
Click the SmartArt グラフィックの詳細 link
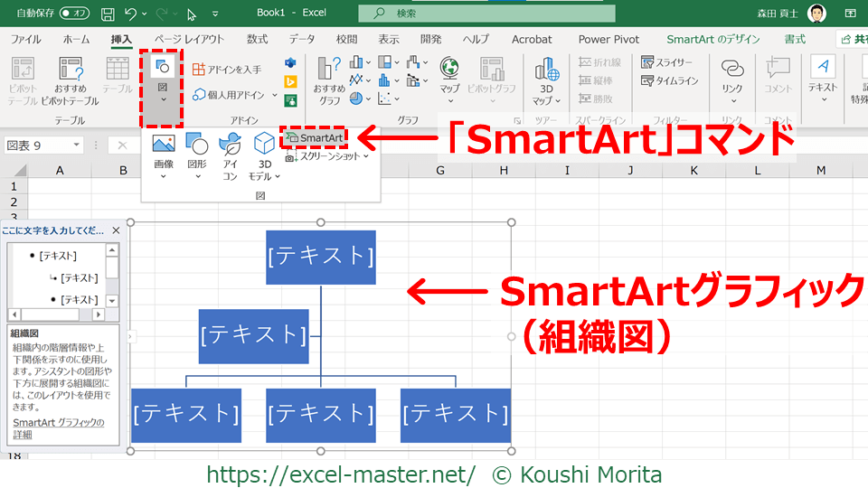pos(59,428)
